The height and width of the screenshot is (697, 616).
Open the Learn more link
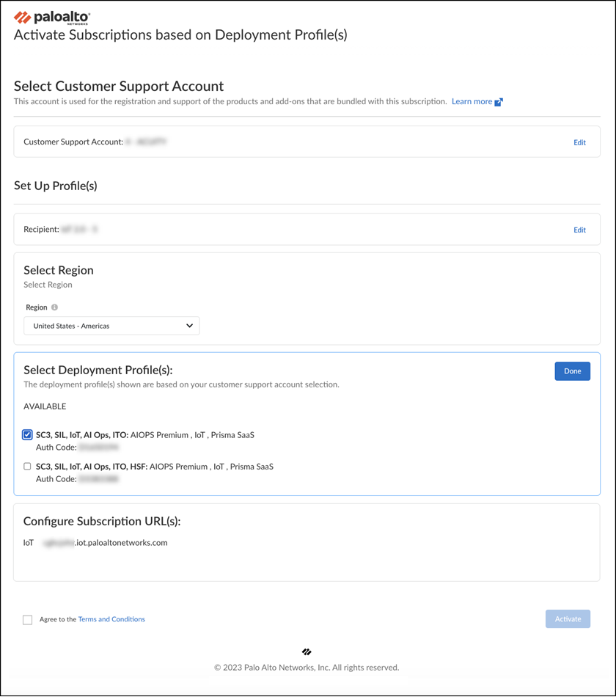pyautogui.click(x=472, y=102)
